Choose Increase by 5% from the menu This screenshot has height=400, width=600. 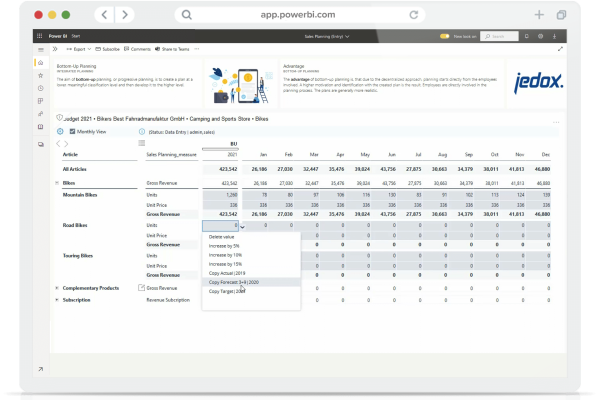click(251, 246)
